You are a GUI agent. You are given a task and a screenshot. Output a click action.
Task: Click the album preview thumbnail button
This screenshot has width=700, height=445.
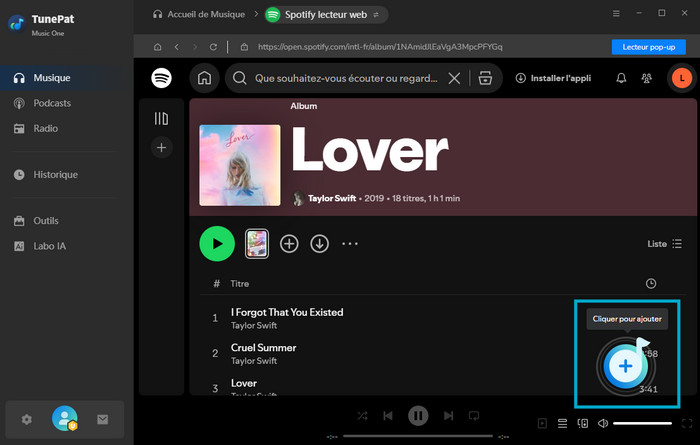(257, 244)
